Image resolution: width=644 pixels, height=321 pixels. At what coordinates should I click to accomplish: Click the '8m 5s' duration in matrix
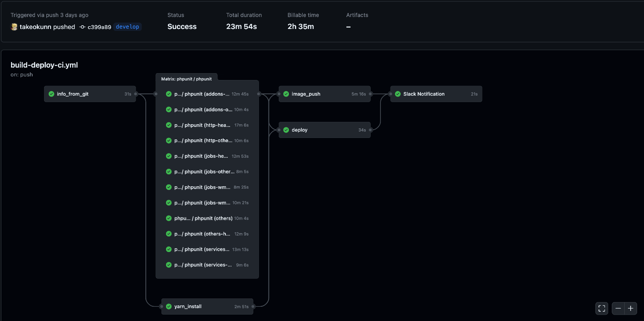(x=242, y=172)
